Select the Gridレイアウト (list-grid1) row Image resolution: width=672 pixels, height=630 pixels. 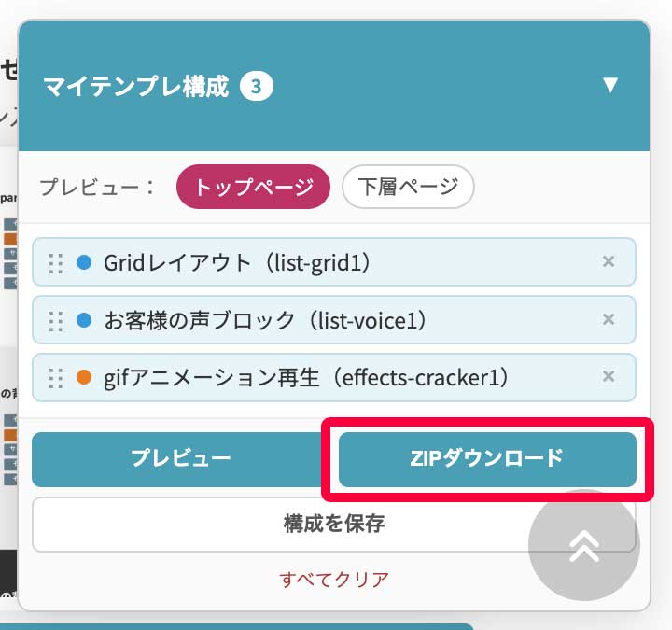pyautogui.click(x=280, y=262)
